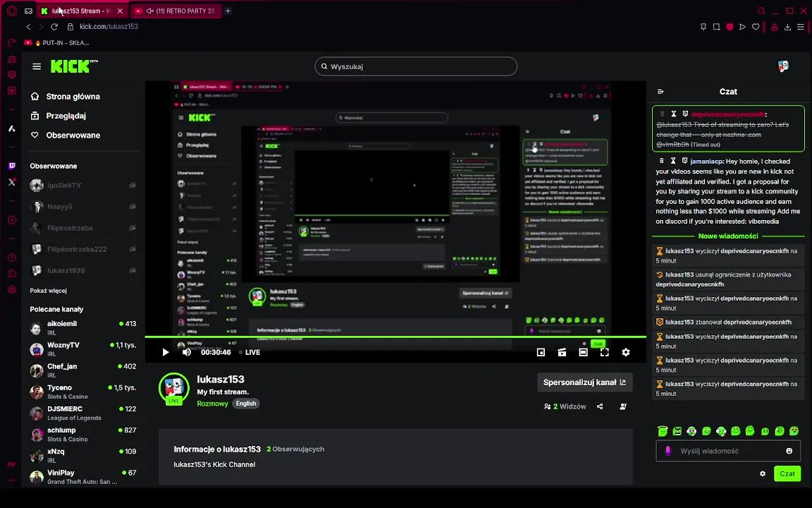Viewport: 812px width, 508px height.
Task: Play the stream with the play button
Action: (165, 353)
